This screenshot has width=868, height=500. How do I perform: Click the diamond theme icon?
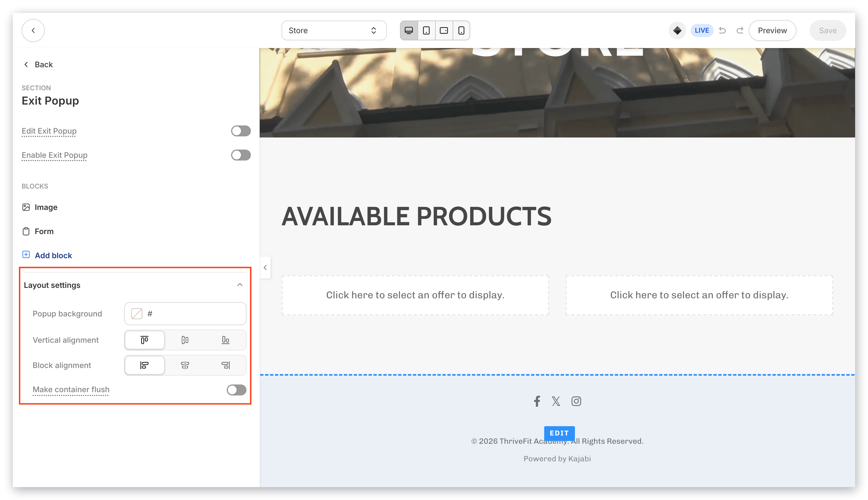[677, 30]
